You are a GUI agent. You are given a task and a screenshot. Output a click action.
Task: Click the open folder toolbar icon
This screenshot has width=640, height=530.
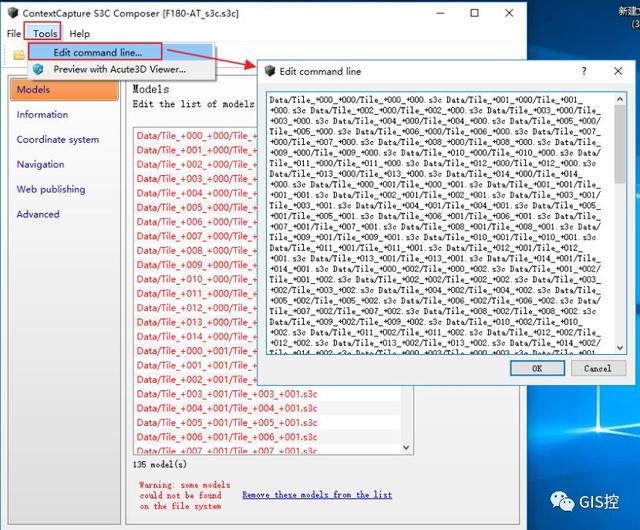tap(19, 54)
